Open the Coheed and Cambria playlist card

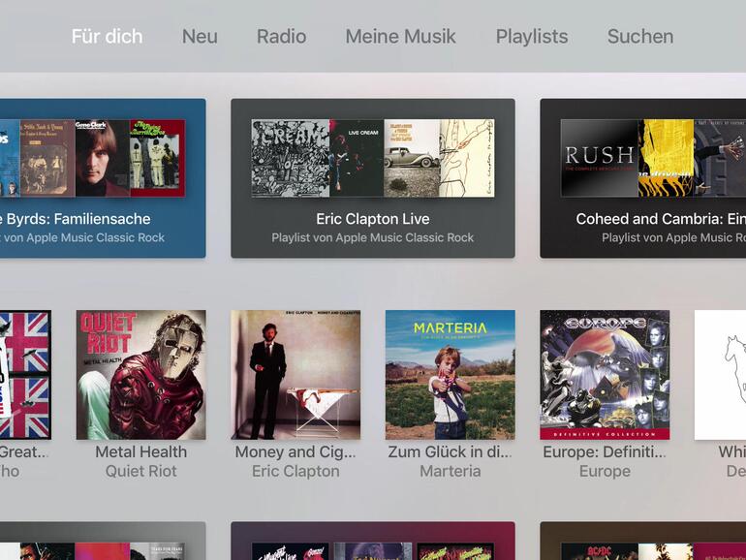click(642, 178)
